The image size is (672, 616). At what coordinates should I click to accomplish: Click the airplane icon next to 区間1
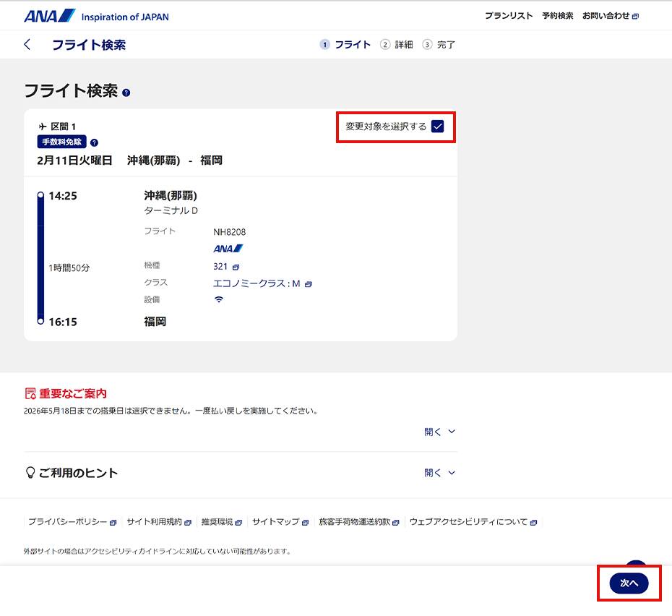(x=43, y=127)
